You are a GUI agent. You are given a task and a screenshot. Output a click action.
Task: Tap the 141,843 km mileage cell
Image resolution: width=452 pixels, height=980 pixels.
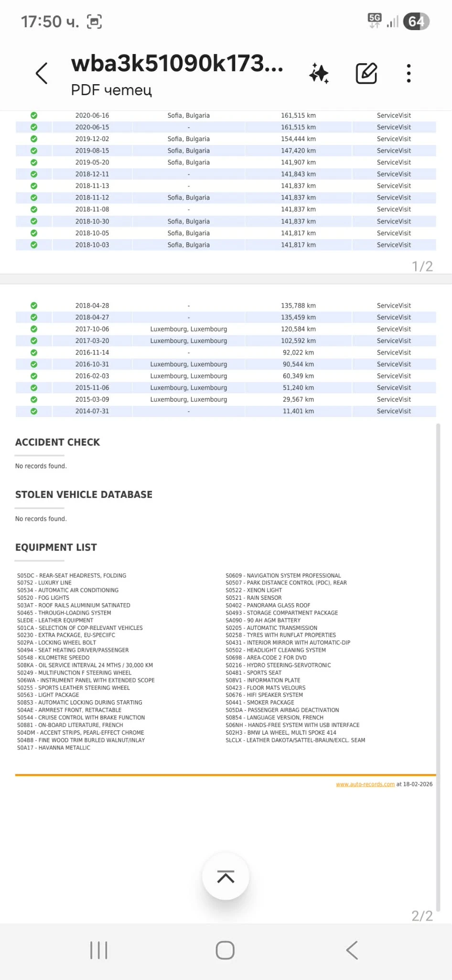(x=298, y=174)
